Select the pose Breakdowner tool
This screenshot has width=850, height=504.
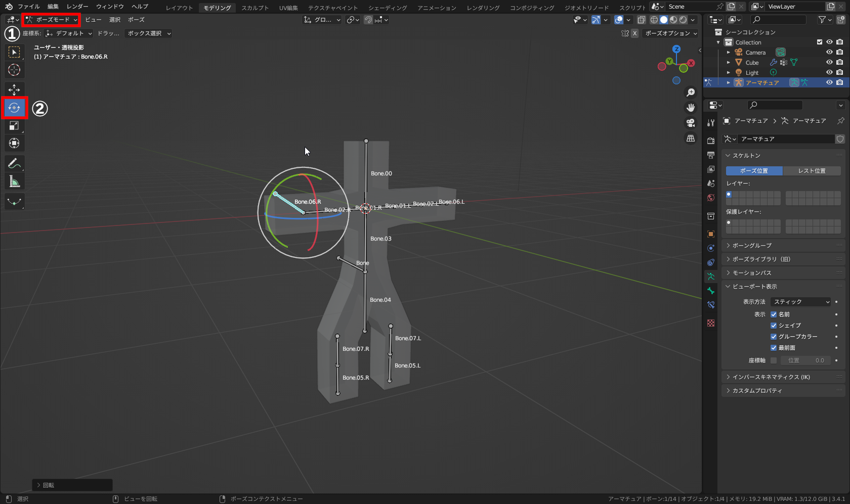coord(14,202)
